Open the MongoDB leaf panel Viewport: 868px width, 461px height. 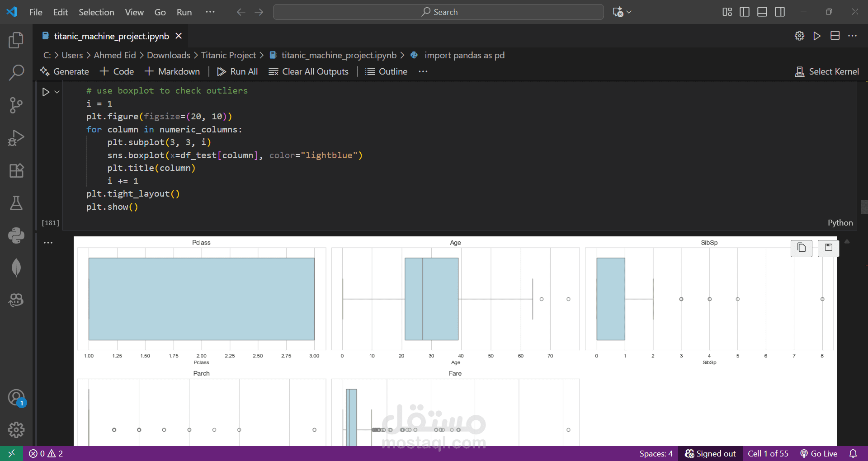16,268
